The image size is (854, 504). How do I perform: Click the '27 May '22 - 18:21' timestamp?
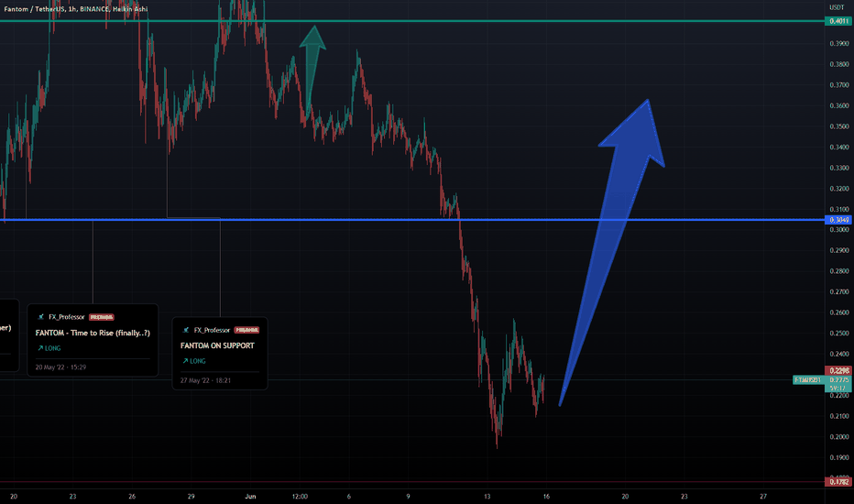click(205, 380)
